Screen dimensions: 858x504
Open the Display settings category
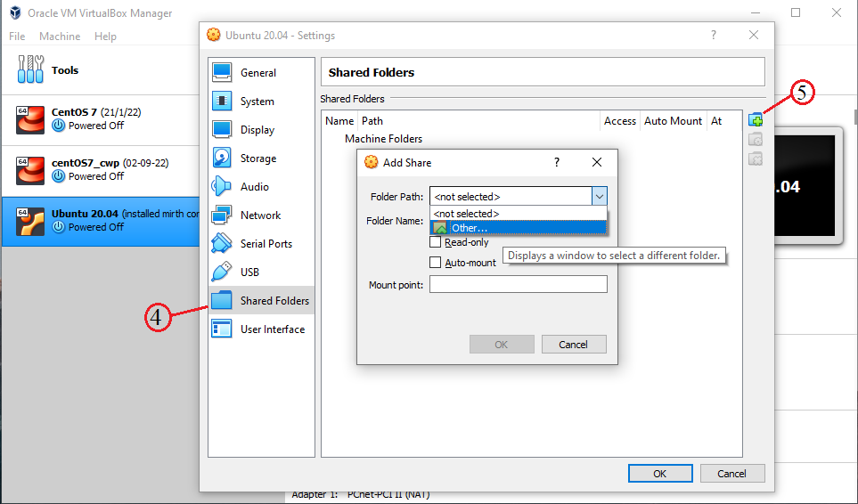(262, 129)
